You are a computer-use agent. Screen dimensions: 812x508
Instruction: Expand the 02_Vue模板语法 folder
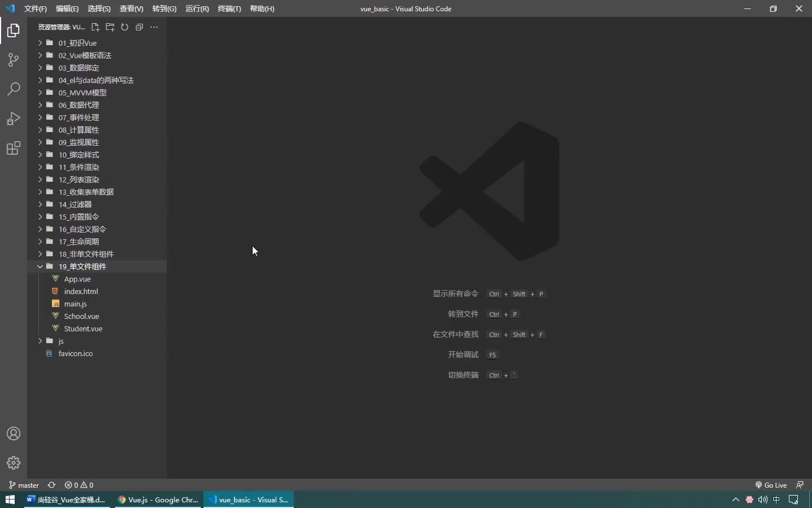tap(97, 55)
